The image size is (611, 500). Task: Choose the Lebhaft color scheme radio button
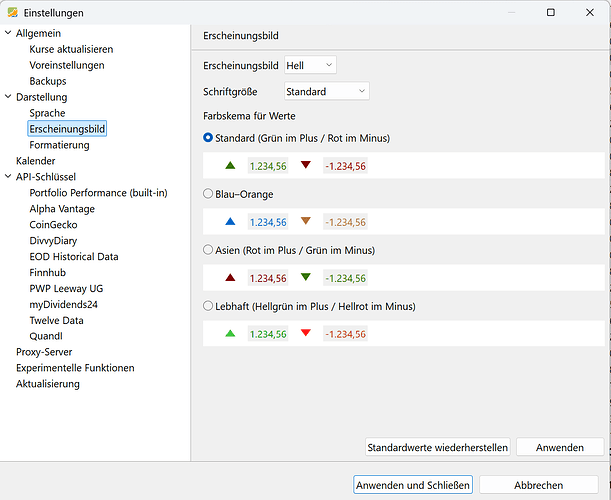209,306
